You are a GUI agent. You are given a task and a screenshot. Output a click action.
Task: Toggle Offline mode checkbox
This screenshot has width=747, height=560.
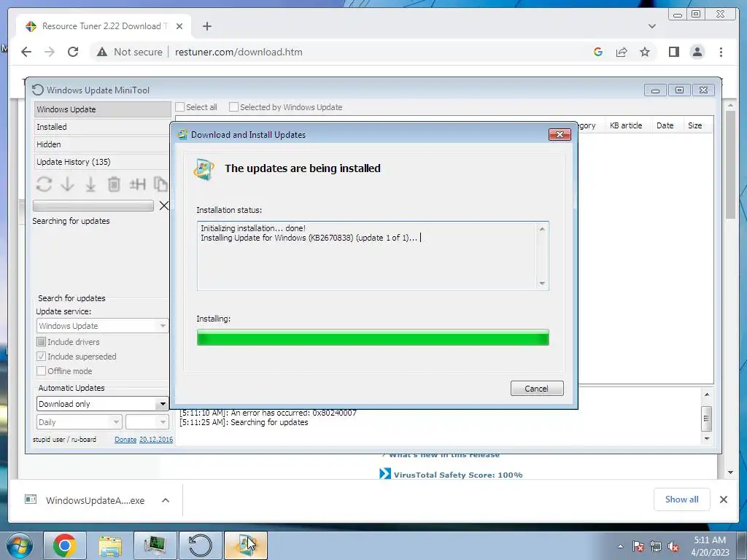point(42,371)
